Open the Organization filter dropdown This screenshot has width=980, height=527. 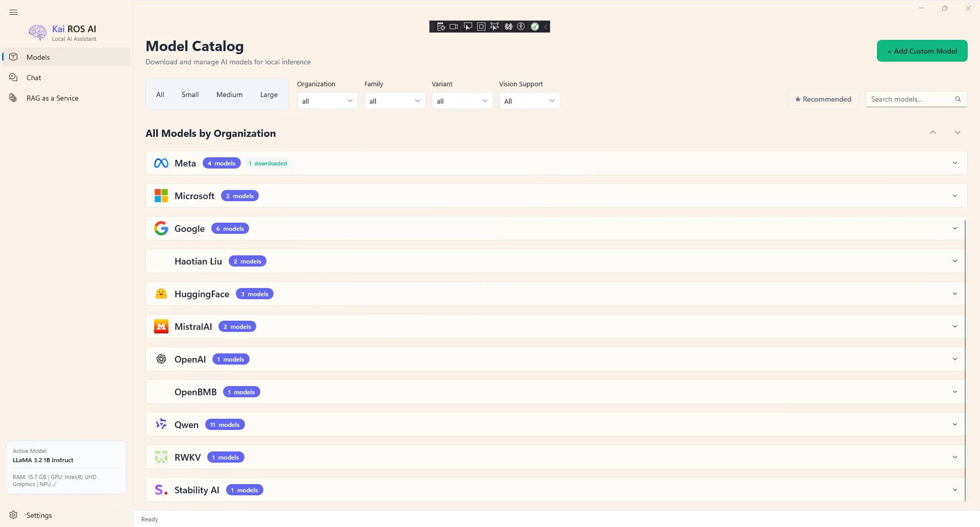pyautogui.click(x=328, y=101)
